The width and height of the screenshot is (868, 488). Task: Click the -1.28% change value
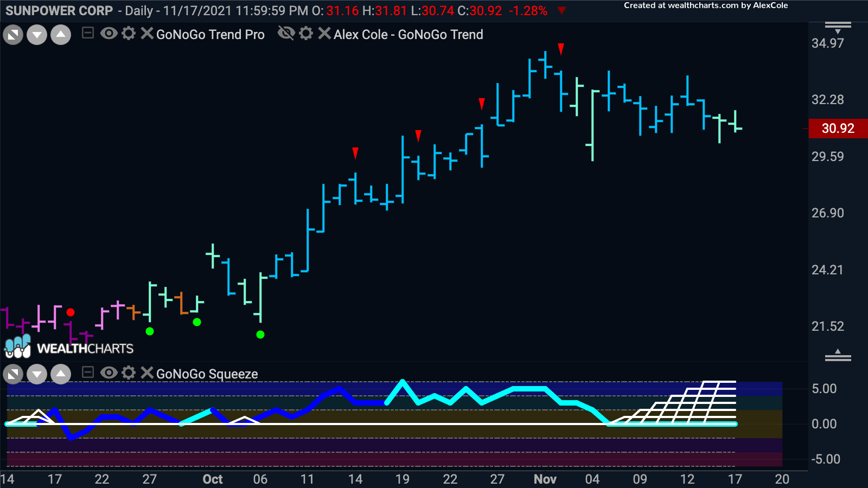coord(528,11)
